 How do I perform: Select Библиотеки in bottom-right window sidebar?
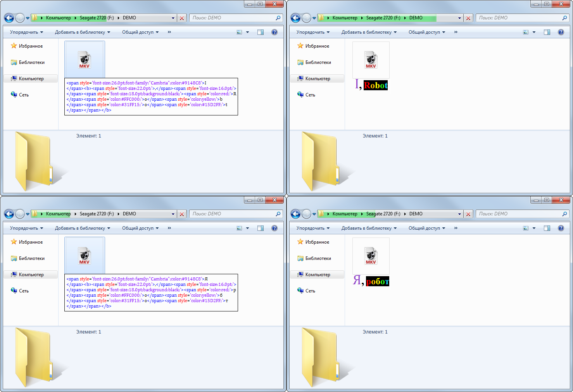point(314,258)
